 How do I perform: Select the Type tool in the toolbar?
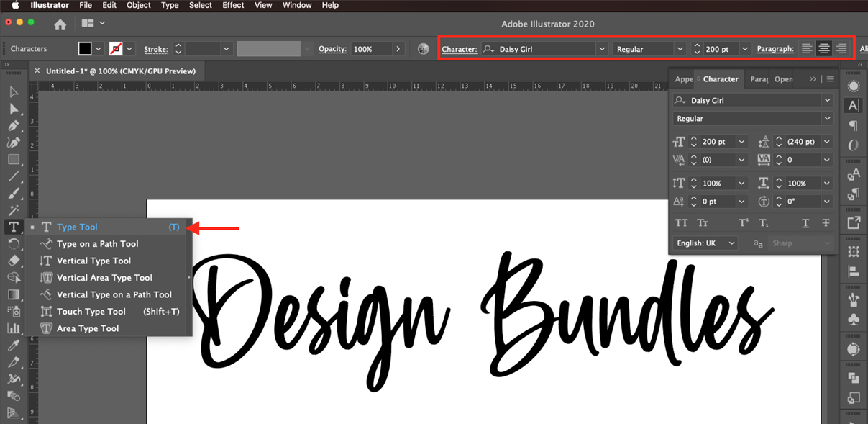14,227
